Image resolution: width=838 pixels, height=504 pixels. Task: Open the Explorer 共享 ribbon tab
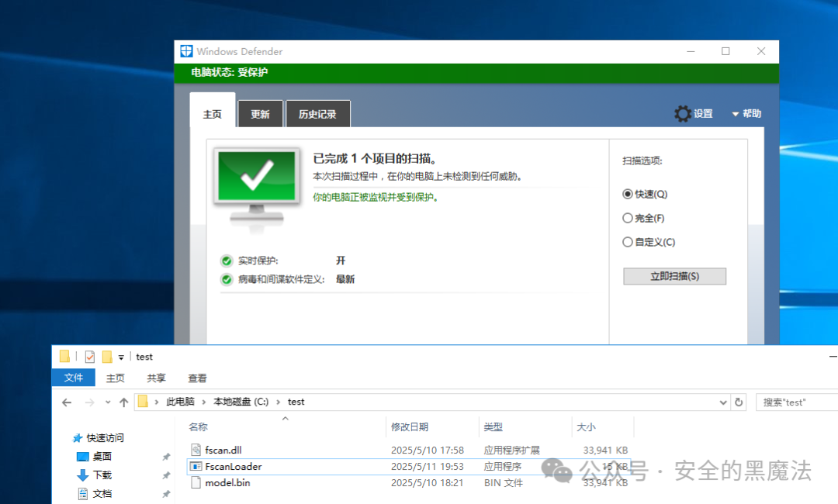point(156,378)
